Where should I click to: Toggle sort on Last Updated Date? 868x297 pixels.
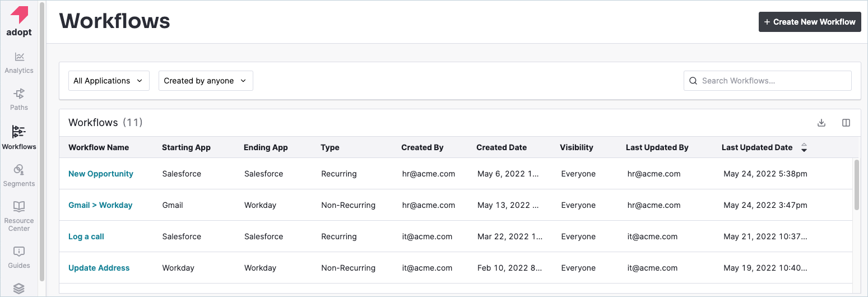click(x=804, y=148)
